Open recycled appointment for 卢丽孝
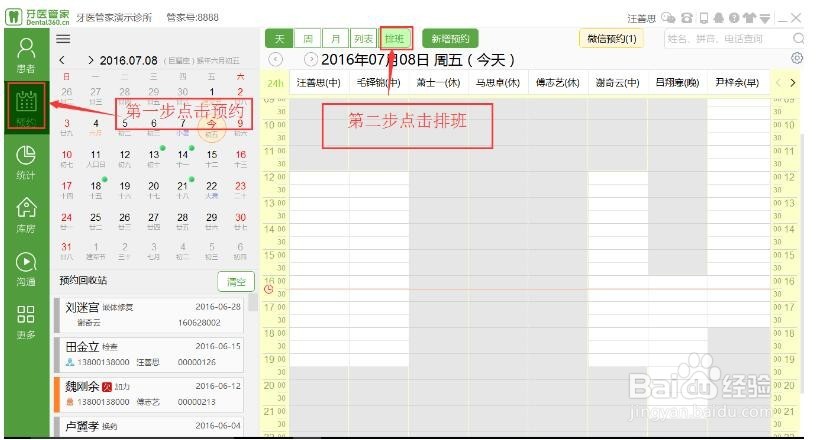The width and height of the screenshot is (820, 440). click(x=149, y=425)
